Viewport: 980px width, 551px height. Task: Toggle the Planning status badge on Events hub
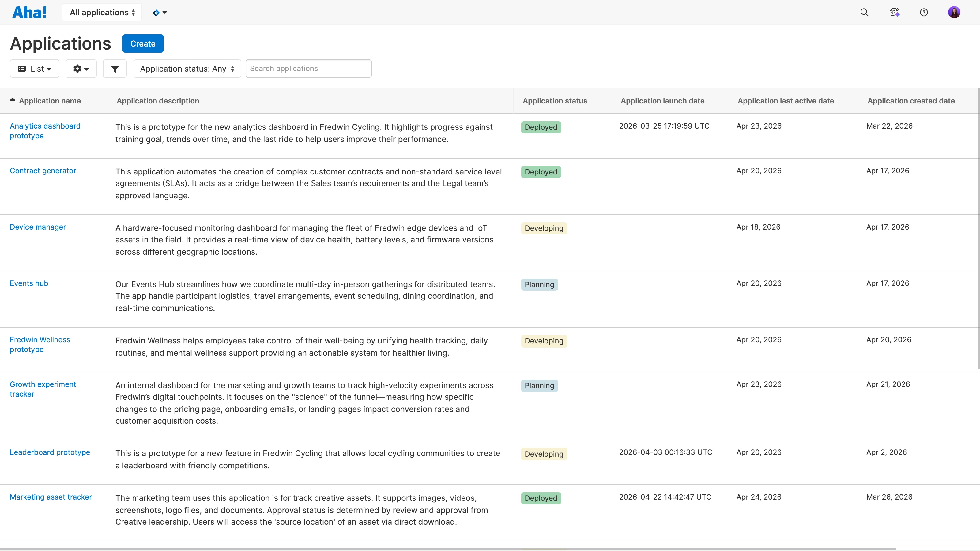tap(539, 284)
